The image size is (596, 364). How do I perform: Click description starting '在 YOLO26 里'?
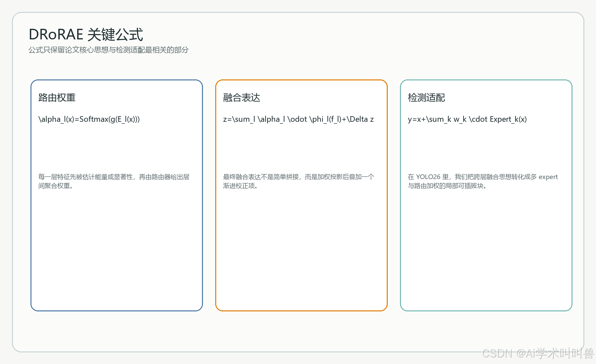coord(483,181)
